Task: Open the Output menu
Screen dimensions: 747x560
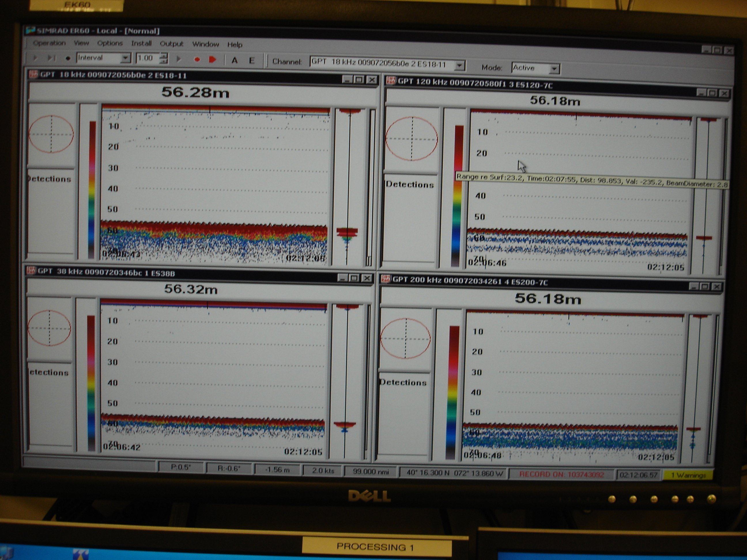Action: [172, 44]
